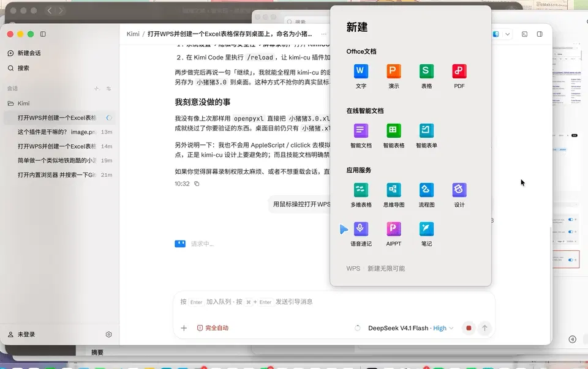Screen dimensions: 588x369
Task: Open the three-dot menu after conversation title
Action: pyautogui.click(x=323, y=34)
